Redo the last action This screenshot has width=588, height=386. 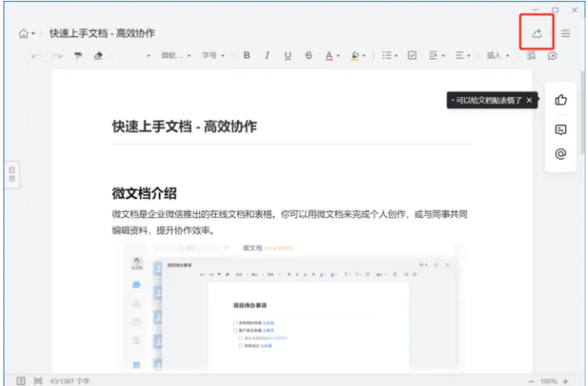[x=57, y=56]
